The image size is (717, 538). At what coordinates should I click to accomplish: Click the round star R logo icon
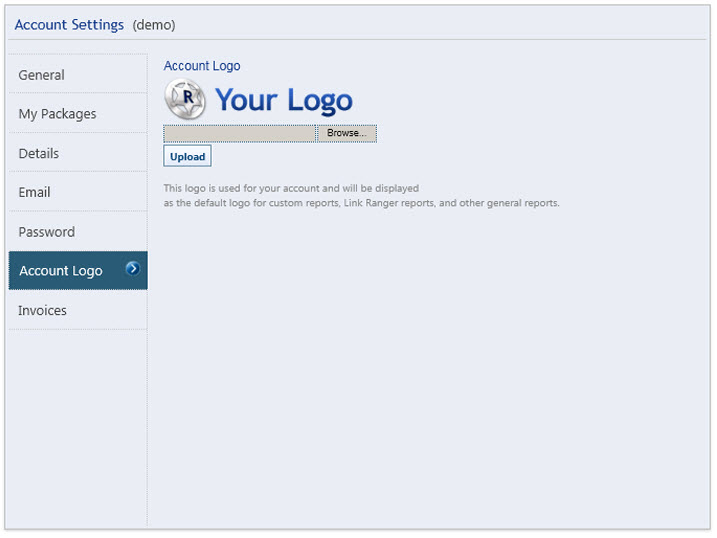coord(185,99)
